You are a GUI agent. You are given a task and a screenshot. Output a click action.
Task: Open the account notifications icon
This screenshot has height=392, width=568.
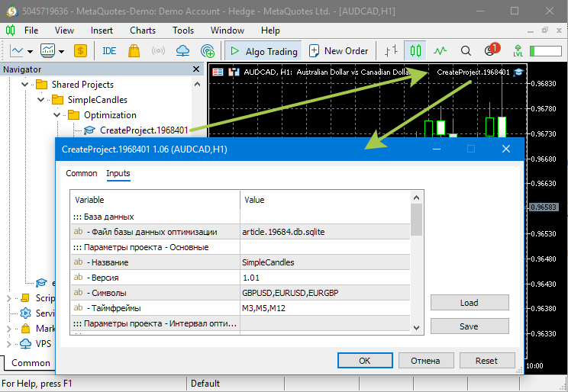coord(491,50)
